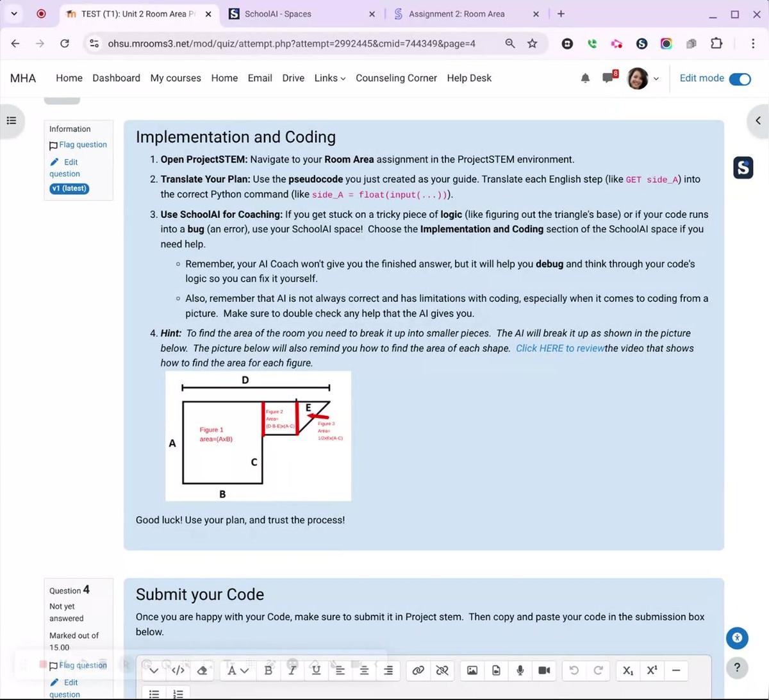The height and width of the screenshot is (700, 769).
Task: Follow the Click HERE to review link
Action: click(559, 348)
